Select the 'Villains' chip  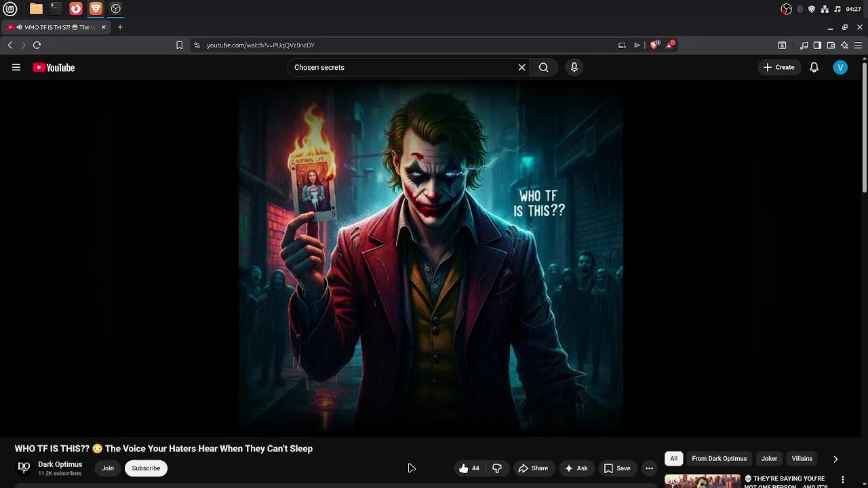coord(802,458)
